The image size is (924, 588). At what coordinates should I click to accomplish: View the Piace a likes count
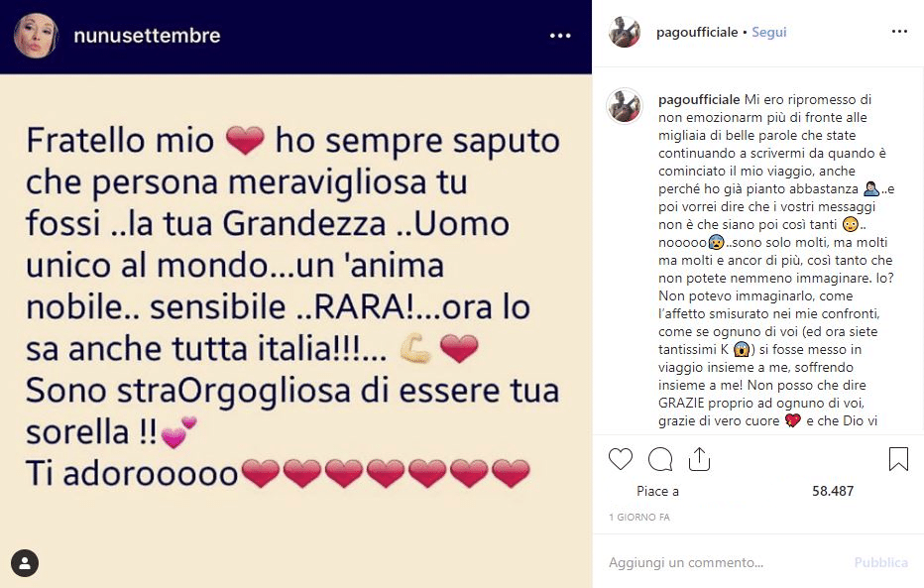657,491
